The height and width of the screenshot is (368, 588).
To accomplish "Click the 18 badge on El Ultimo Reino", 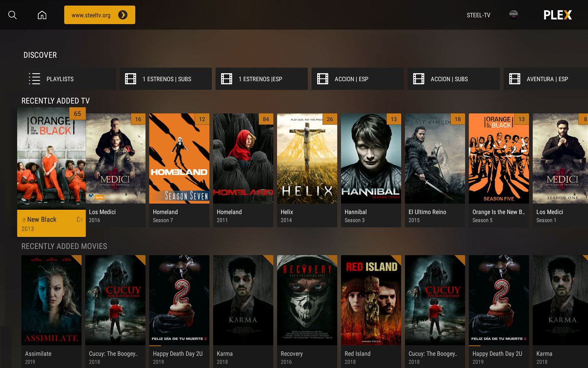I will click(x=458, y=119).
